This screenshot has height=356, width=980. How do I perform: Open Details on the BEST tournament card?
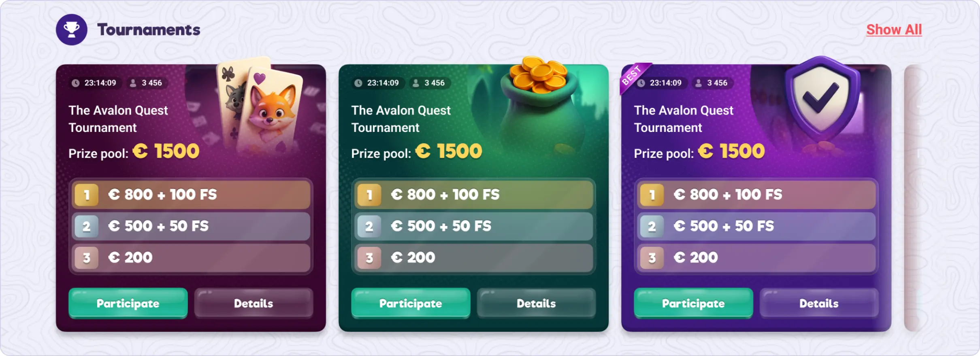[819, 303]
